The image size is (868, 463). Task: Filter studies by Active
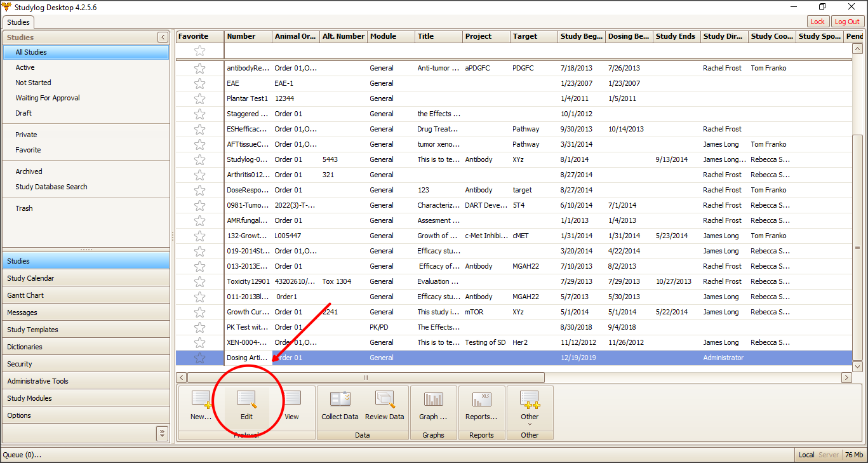[x=86, y=67]
